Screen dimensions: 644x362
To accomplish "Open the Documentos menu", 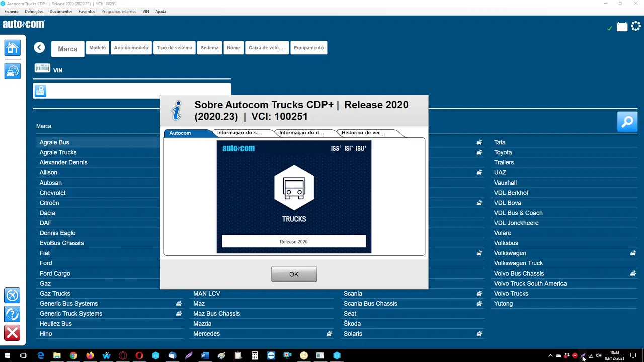I will pyautogui.click(x=61, y=11).
